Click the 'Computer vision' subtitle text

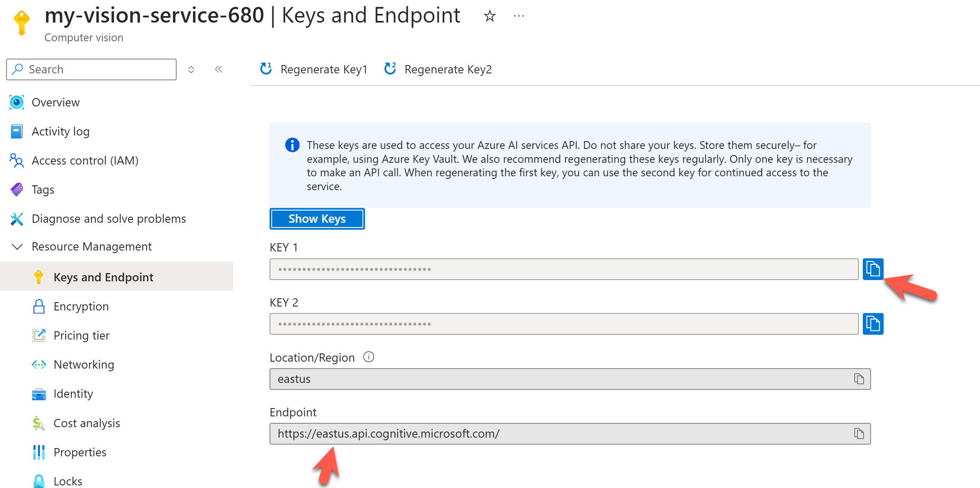(84, 38)
